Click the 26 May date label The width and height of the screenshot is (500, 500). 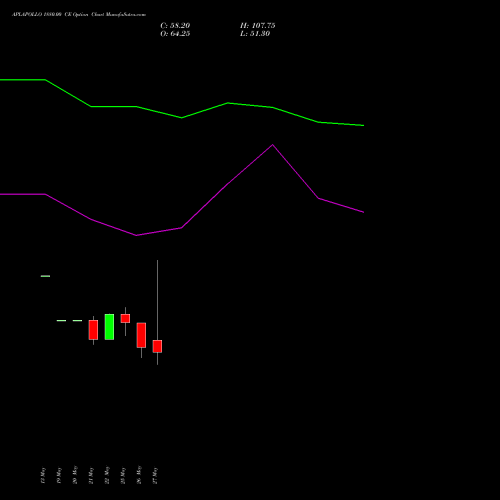pos(139,475)
